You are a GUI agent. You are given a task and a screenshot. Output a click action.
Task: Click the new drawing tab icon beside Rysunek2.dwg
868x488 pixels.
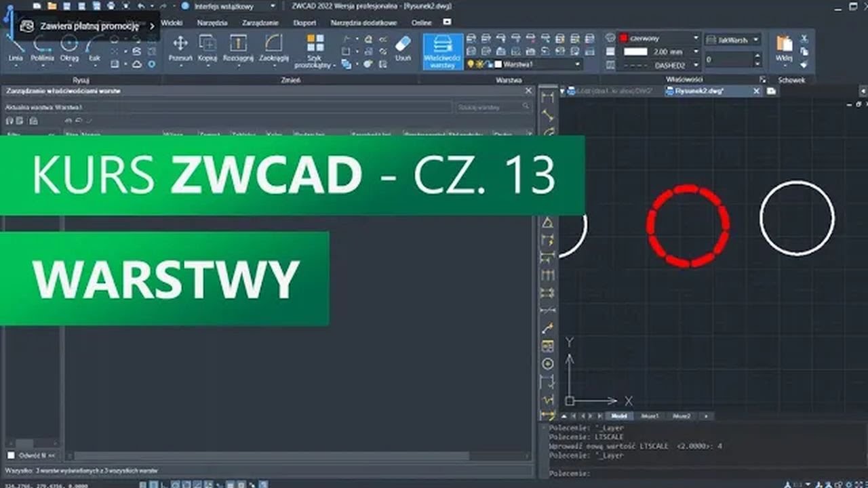click(x=771, y=91)
